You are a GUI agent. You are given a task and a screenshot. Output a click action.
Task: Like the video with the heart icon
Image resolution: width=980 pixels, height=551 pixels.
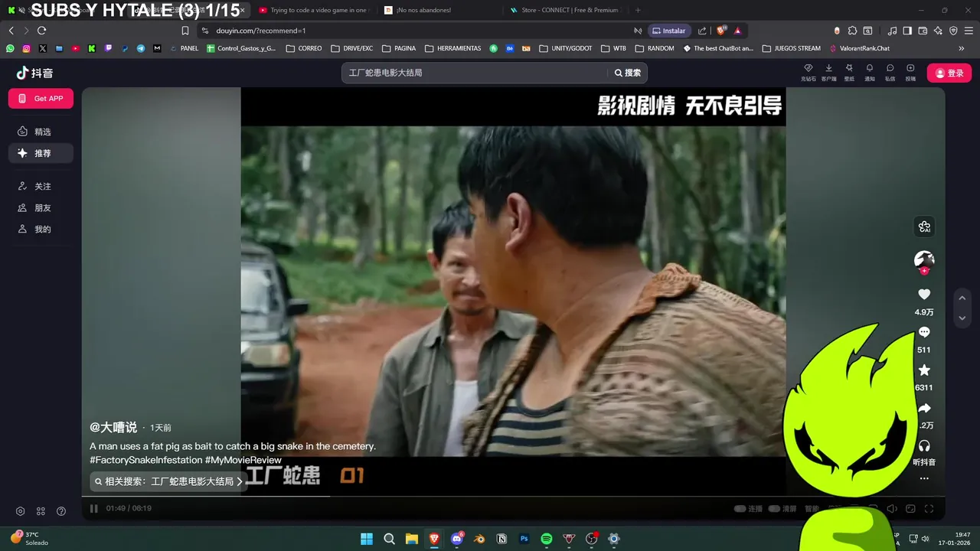pos(924,295)
